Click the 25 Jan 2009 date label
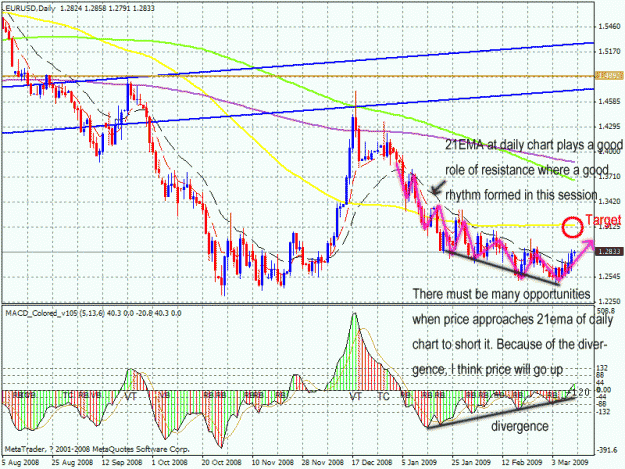625x469 pixels. [x=471, y=462]
